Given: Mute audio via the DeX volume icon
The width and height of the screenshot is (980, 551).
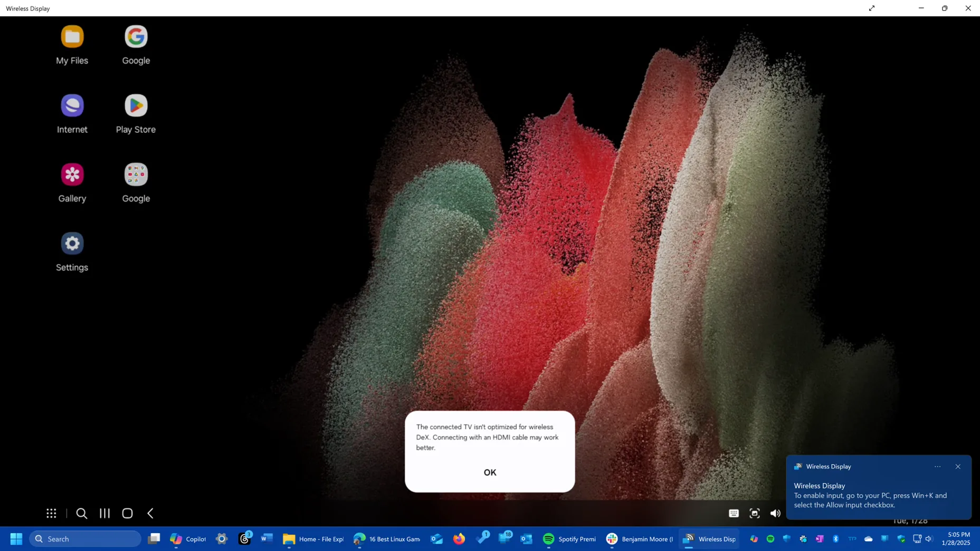Looking at the screenshot, I should pos(774,513).
